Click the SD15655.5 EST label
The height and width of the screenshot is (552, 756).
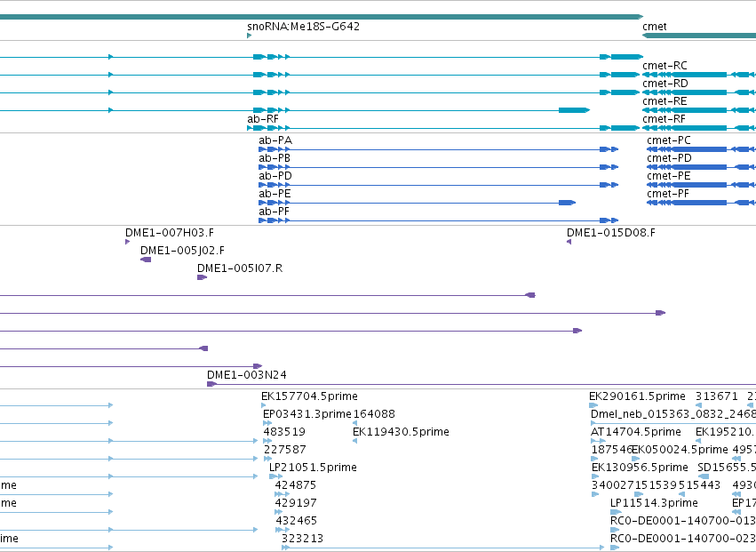tap(727, 468)
